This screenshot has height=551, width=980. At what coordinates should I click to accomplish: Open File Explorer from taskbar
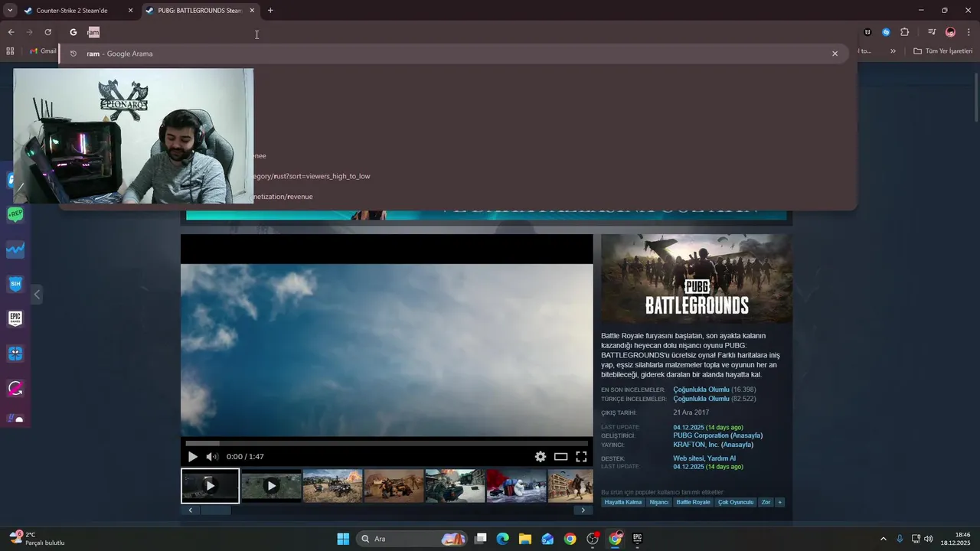[524, 539]
